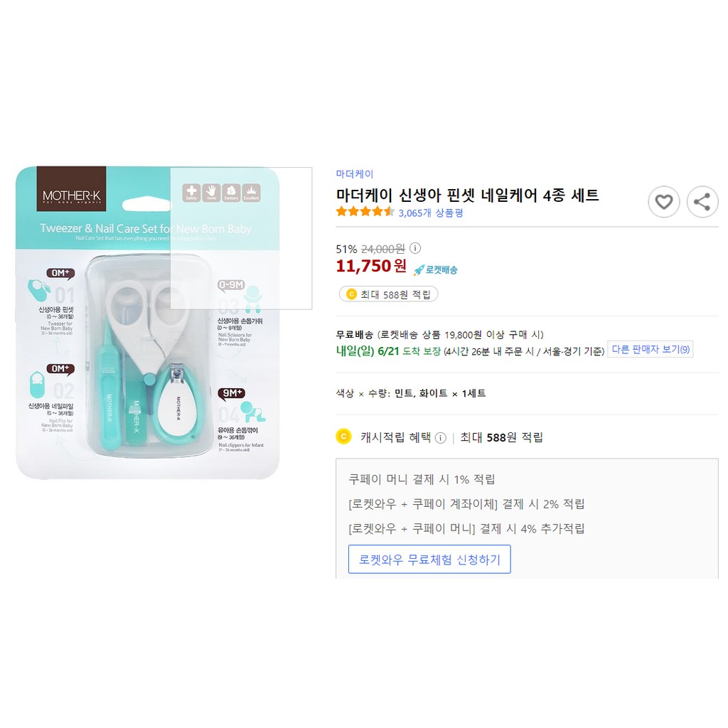Click the product title 마더케이 신생아 핀셋 네일케어
Screen dimensions: 728x728
click(468, 195)
